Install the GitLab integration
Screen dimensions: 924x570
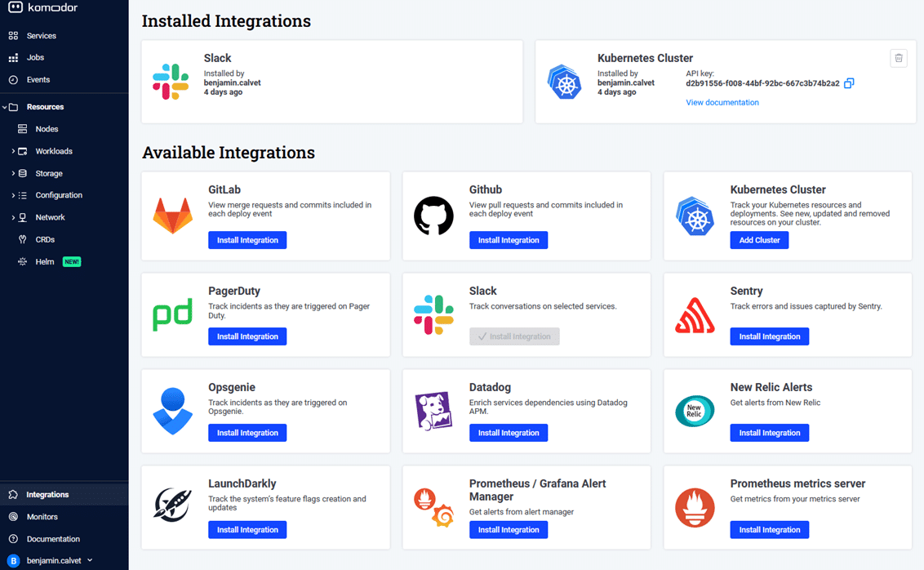tap(247, 239)
